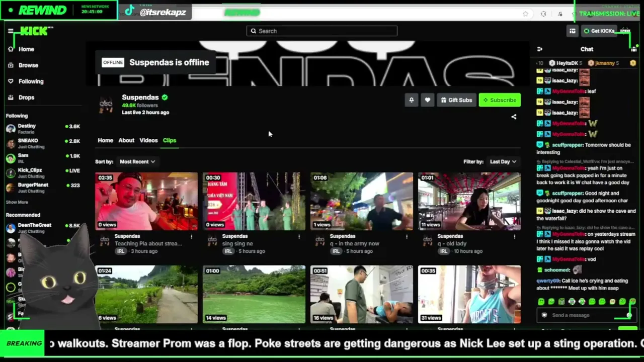This screenshot has width=644, height=362.
Task: Open the Last Day filter dropdown
Action: pos(503,162)
